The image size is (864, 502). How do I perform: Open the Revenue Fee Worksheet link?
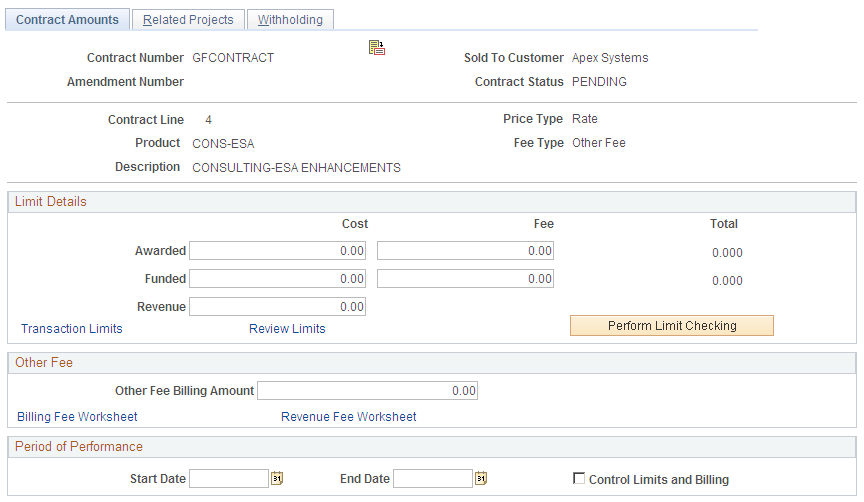point(349,417)
